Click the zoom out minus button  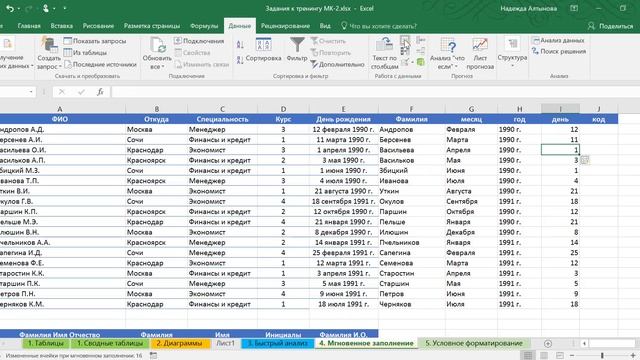(572, 356)
